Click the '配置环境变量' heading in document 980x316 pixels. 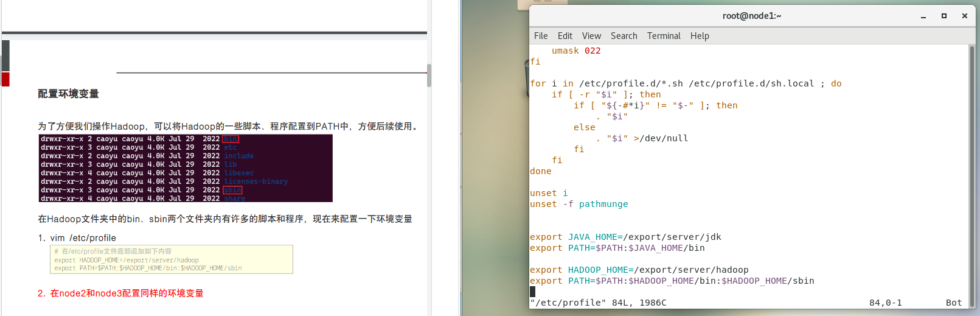68,94
